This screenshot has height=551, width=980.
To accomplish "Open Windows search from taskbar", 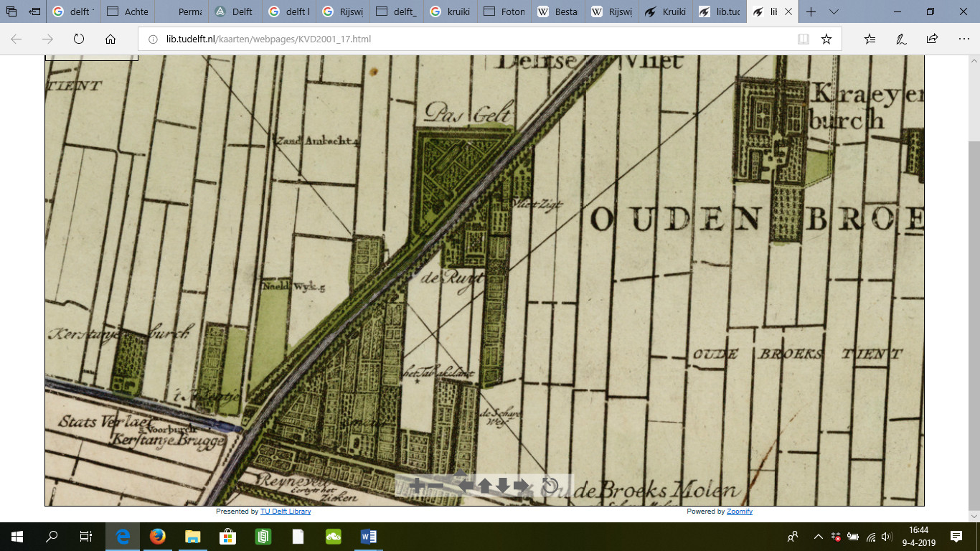I will pos(52,537).
